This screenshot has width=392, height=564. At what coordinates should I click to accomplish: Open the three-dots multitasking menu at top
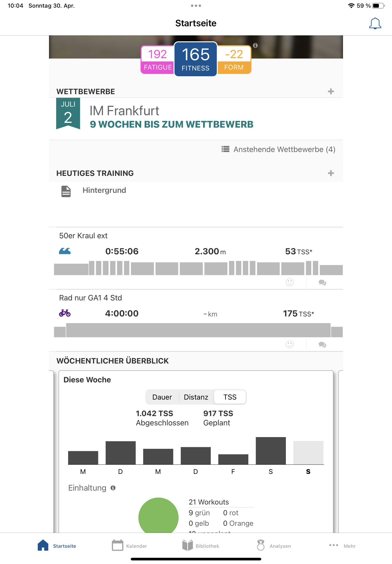point(196,6)
